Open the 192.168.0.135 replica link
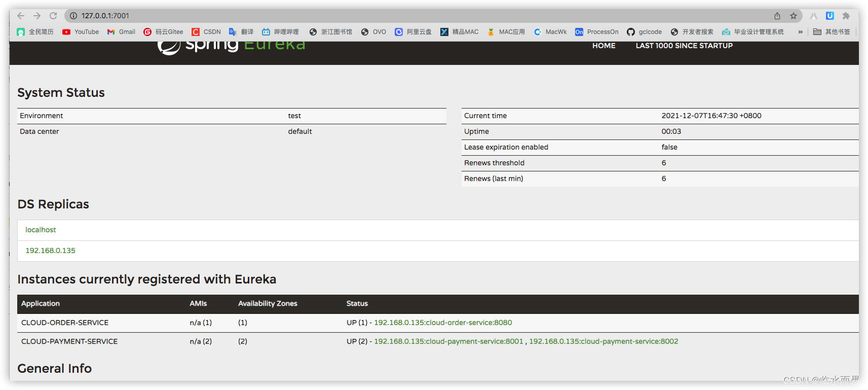Screen dimensions: 868x390 coord(50,251)
